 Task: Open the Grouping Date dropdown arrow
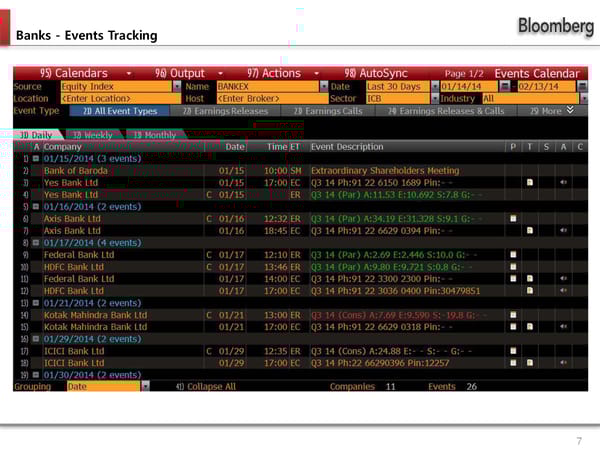(145, 386)
